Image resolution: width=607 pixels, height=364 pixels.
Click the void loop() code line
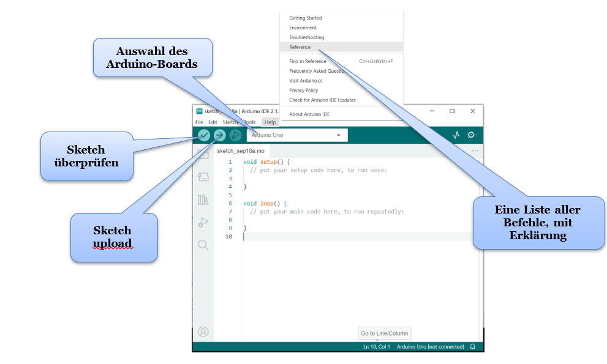tap(265, 203)
